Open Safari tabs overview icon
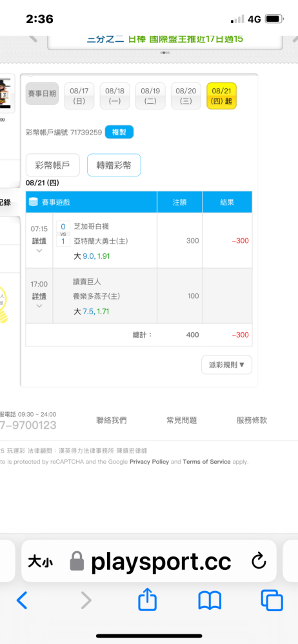 272,600
